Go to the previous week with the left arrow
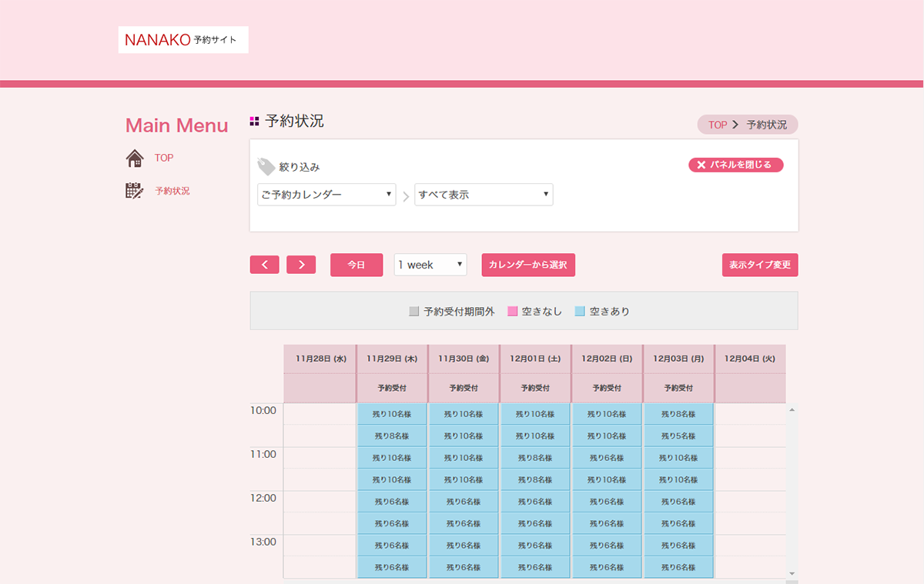Image resolution: width=924 pixels, height=584 pixels. (264, 265)
